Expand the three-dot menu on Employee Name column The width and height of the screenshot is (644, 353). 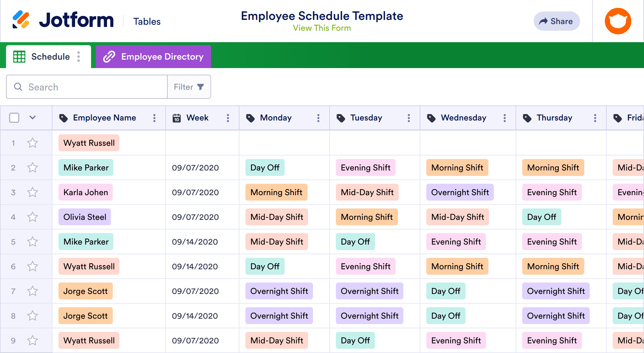[154, 118]
